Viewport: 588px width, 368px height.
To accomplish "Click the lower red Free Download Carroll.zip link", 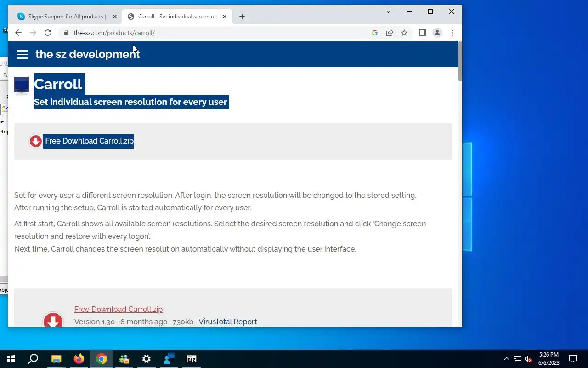I will (x=119, y=309).
